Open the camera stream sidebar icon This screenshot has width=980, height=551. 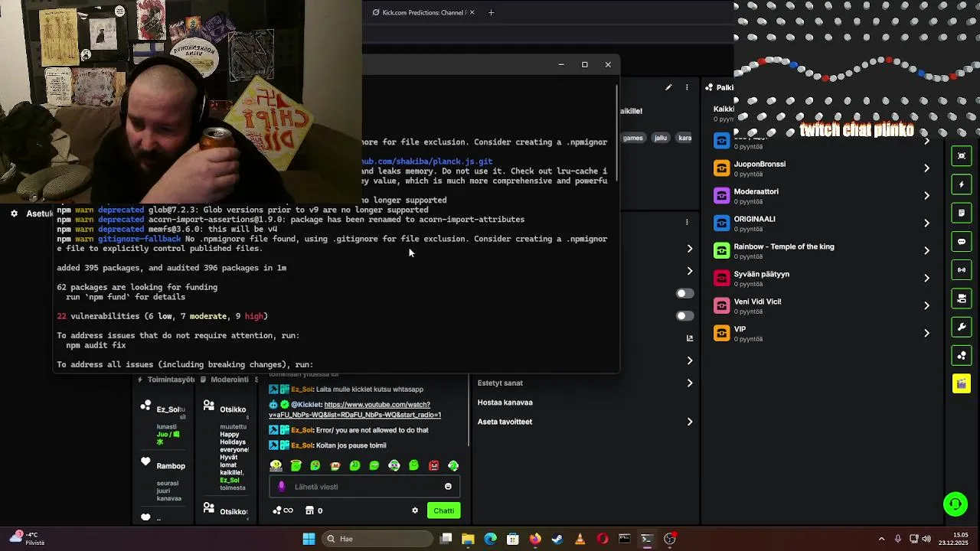pyautogui.click(x=962, y=298)
